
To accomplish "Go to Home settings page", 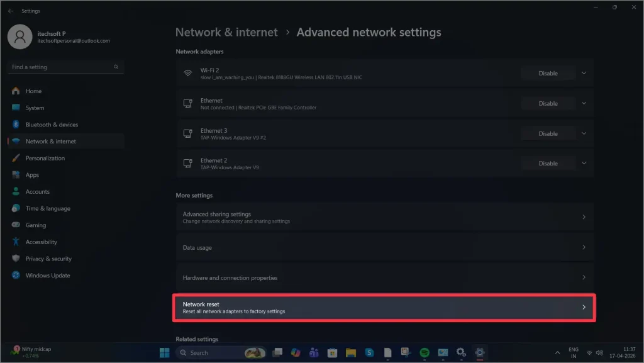I will (65, 91).
